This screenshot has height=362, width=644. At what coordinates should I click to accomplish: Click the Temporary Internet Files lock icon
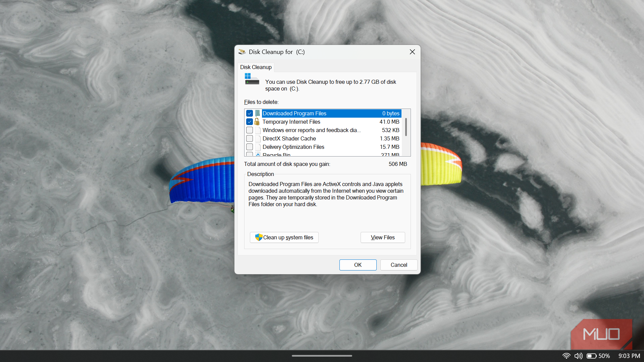(257, 122)
